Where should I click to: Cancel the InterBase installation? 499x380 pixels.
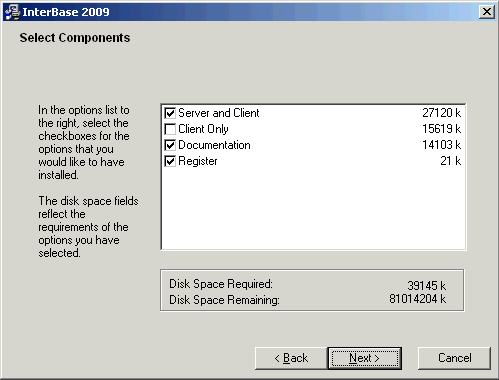coord(454,358)
